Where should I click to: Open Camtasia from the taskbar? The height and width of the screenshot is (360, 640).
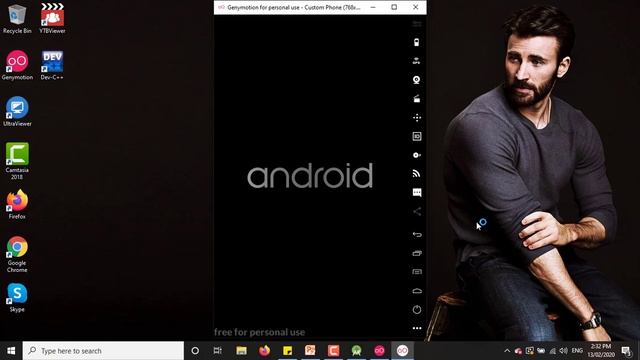[x=333, y=351]
